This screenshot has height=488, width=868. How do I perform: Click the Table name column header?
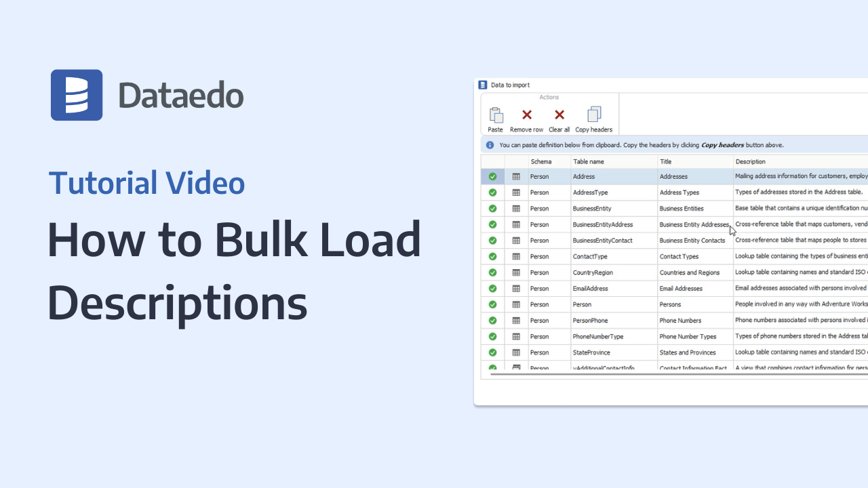[588, 162]
